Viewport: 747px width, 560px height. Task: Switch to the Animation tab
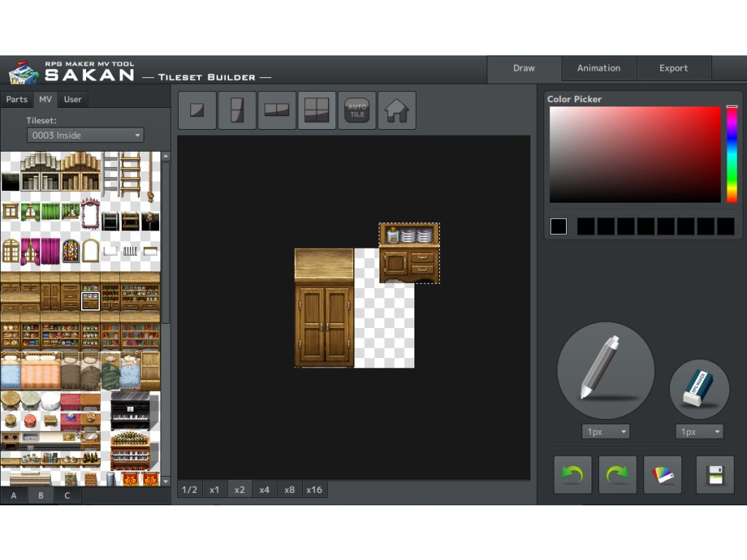click(x=599, y=68)
